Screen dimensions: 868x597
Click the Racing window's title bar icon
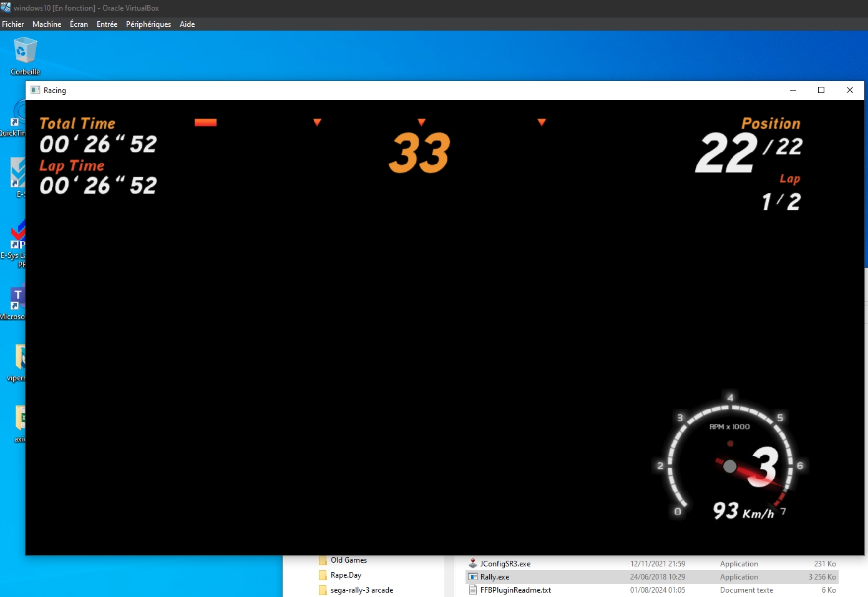pos(36,90)
